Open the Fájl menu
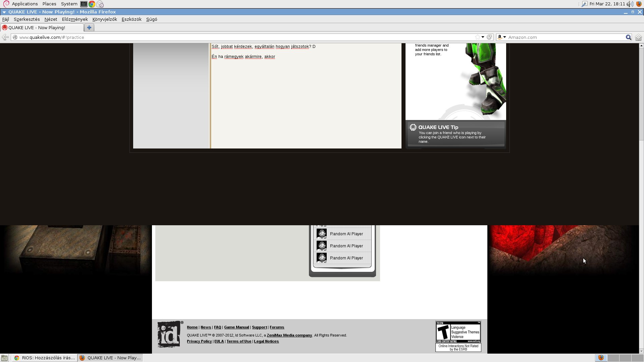Viewport: 644px width, 362px height. pos(6,19)
